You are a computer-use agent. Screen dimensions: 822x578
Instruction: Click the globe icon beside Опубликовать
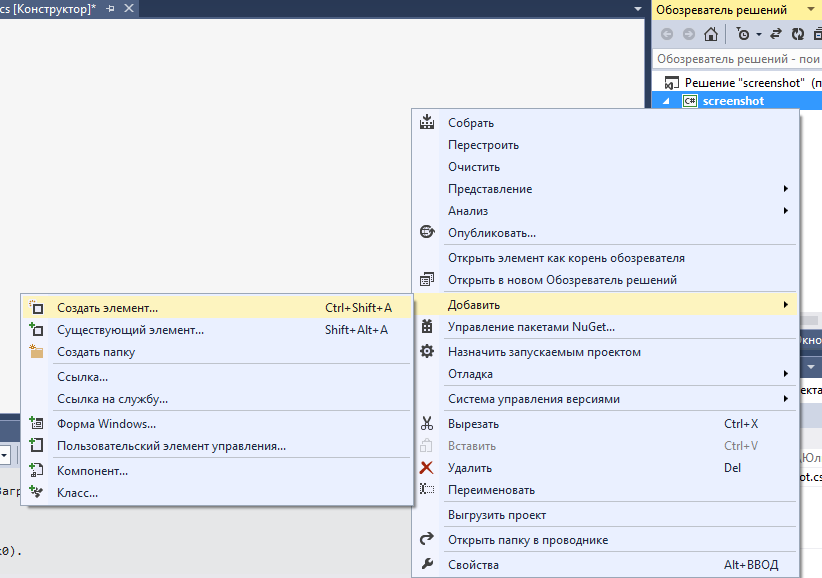427,232
